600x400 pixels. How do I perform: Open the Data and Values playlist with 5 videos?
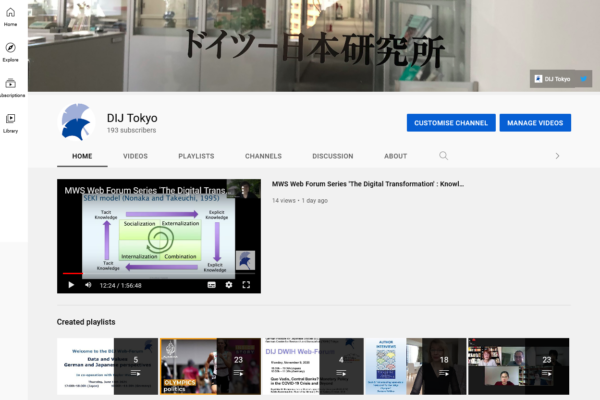click(x=108, y=366)
